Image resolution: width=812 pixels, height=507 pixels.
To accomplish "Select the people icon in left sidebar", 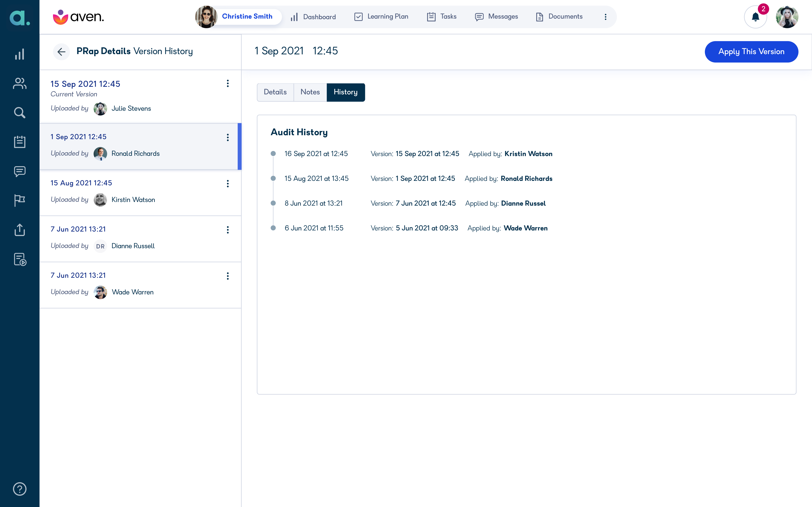I will [19, 83].
